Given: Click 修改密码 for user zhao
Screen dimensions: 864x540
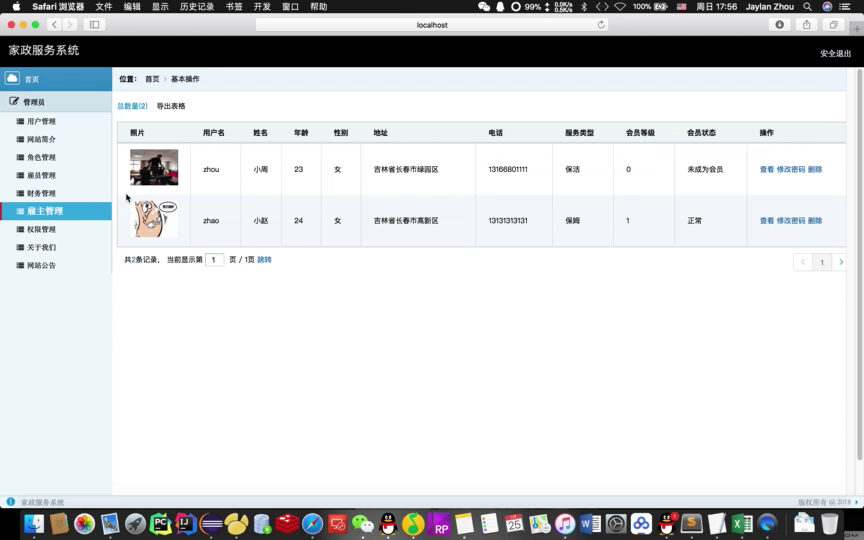Looking at the screenshot, I should tap(791, 220).
